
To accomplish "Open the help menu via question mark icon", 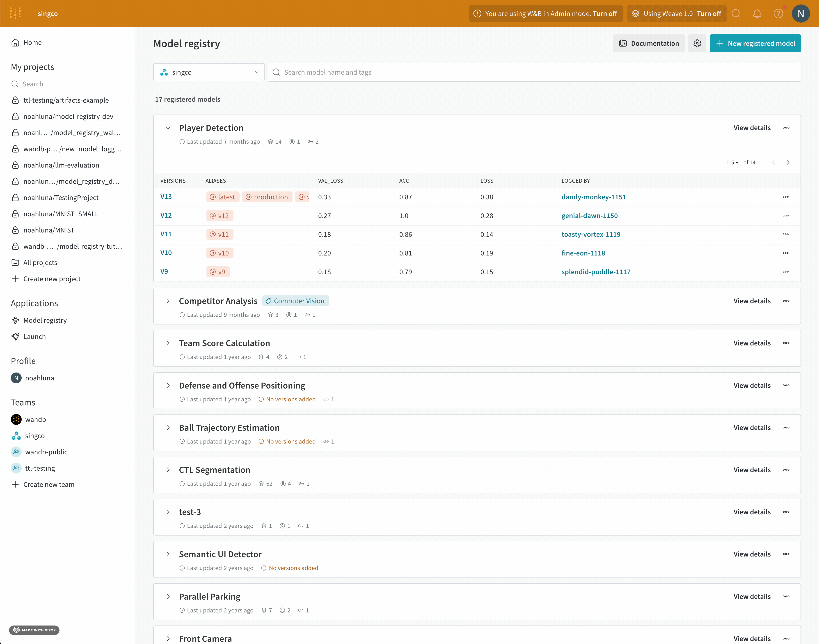I will coord(779,14).
